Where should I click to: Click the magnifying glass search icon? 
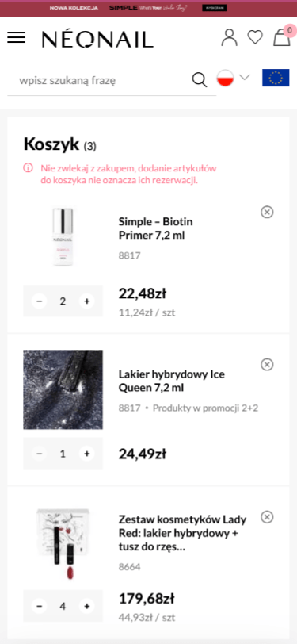pos(200,79)
